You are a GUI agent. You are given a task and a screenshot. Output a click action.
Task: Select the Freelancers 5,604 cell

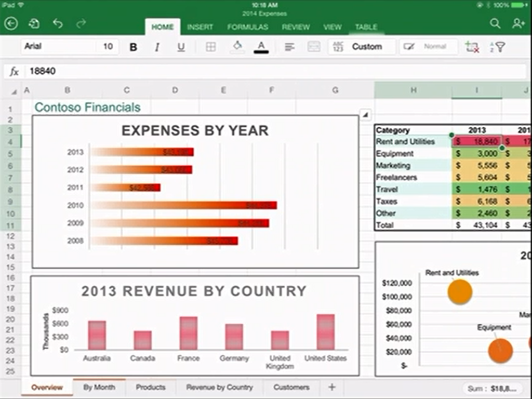(x=477, y=177)
